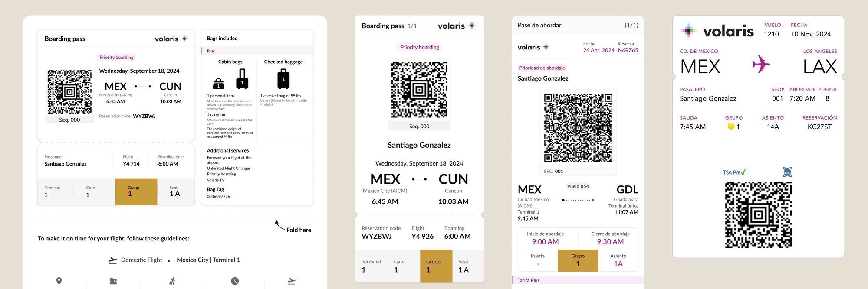This screenshot has width=868, height=289.
Task: Click the LAX airport code
Action: [820, 67]
